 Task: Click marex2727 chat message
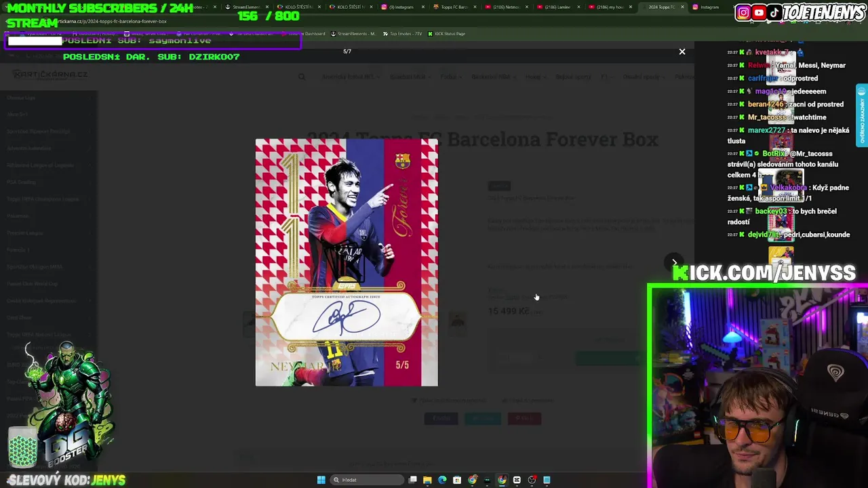pos(788,136)
